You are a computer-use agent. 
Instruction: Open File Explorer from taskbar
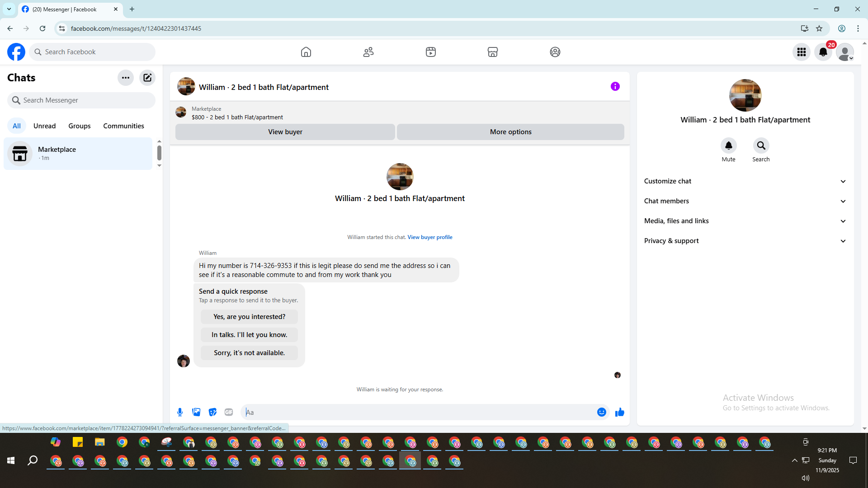[100, 442]
